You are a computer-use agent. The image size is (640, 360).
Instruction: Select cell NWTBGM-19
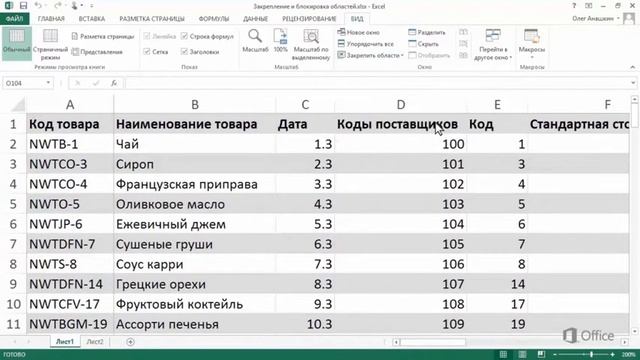70,324
